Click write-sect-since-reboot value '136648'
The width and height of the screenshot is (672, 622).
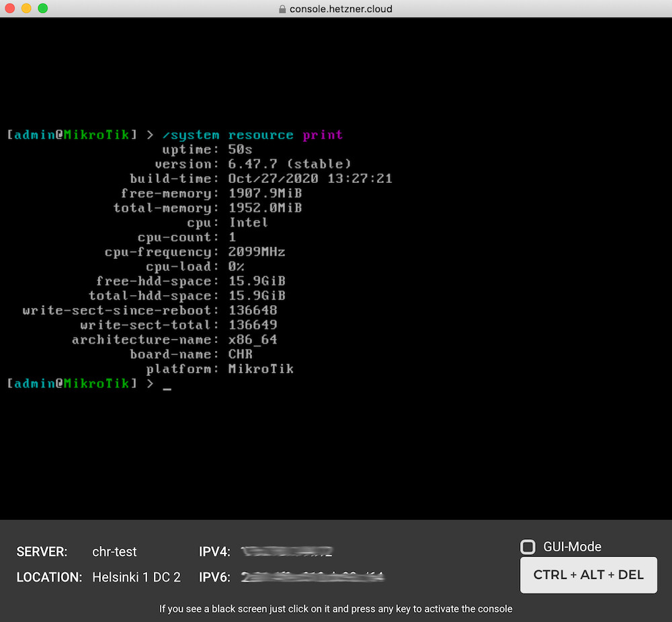[x=253, y=310]
